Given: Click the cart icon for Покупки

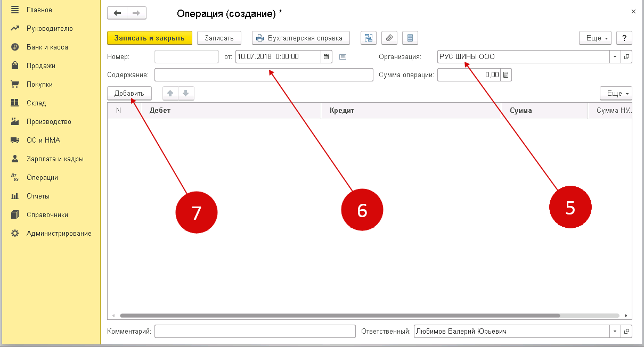Looking at the screenshot, I should click(15, 84).
